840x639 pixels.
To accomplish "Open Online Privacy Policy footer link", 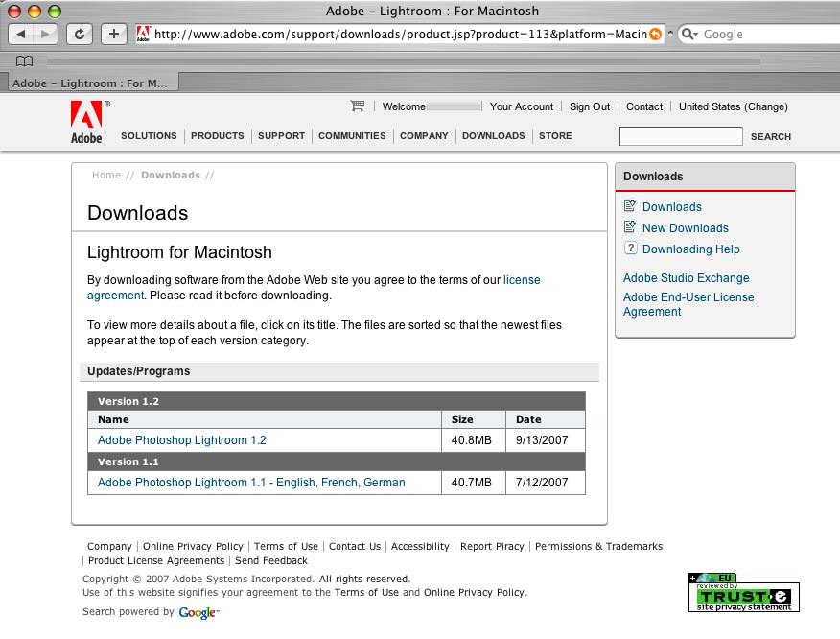I will coord(193,546).
